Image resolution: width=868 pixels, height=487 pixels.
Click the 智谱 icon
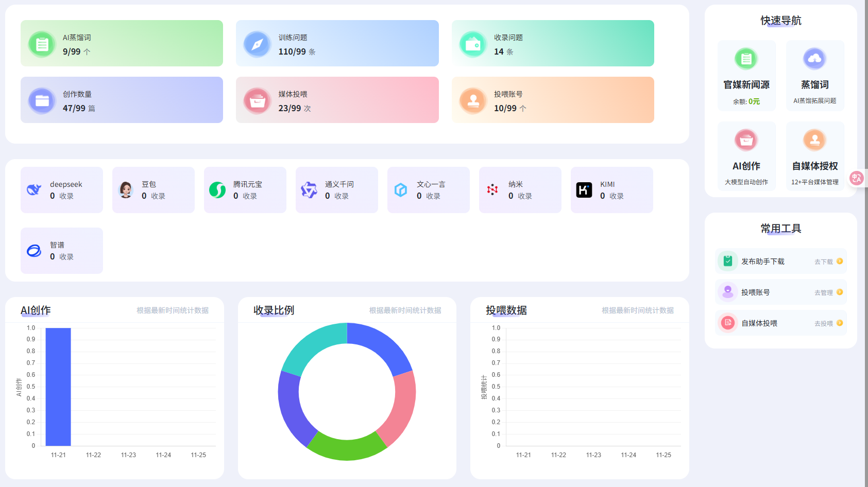coord(33,251)
